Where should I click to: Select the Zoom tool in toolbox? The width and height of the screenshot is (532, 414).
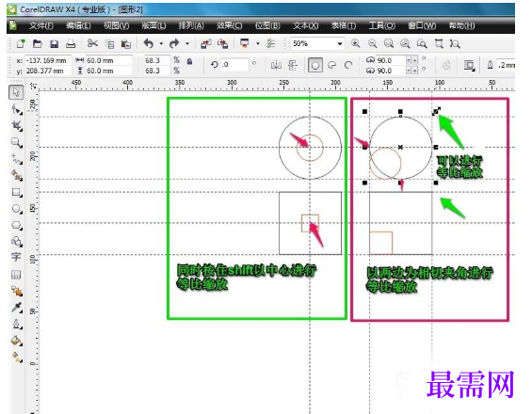(x=16, y=142)
